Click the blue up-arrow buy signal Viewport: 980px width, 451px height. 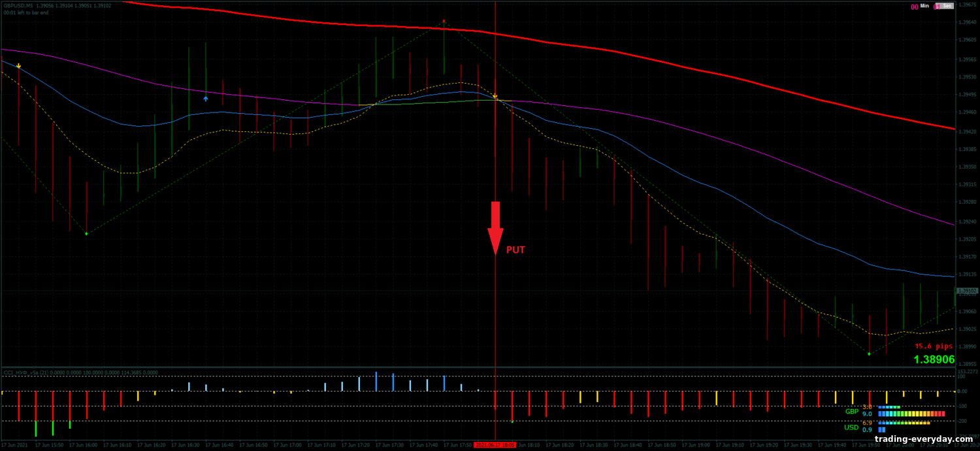click(x=206, y=99)
